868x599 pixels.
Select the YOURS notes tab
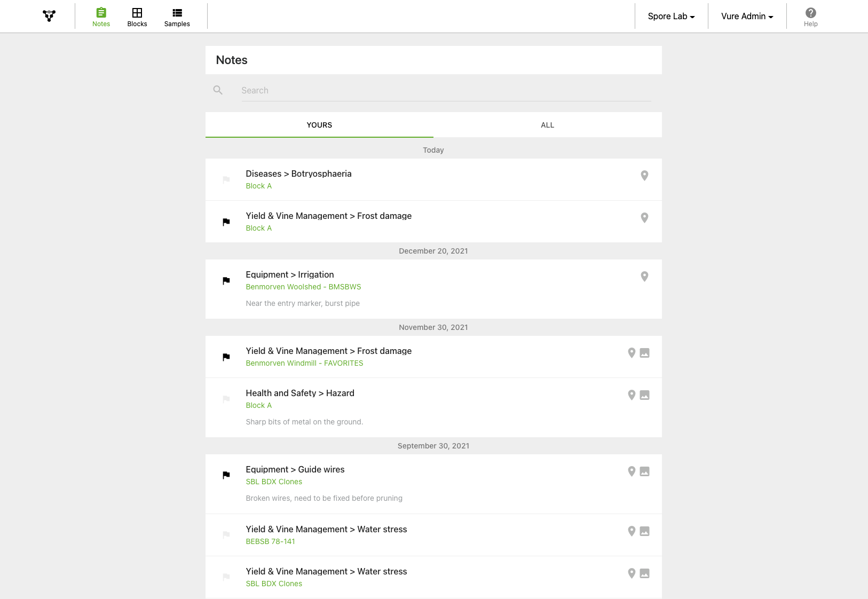[319, 125]
